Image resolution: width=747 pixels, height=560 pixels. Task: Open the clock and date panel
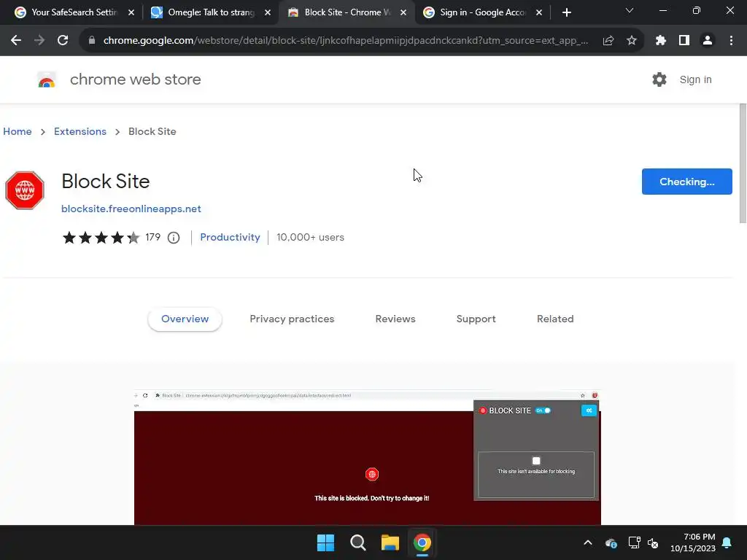tap(693, 542)
